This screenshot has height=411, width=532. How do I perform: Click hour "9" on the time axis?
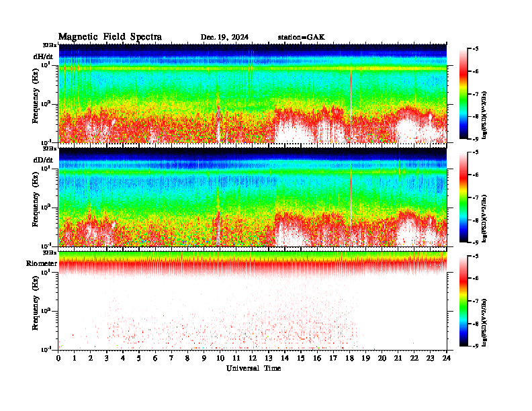click(204, 359)
